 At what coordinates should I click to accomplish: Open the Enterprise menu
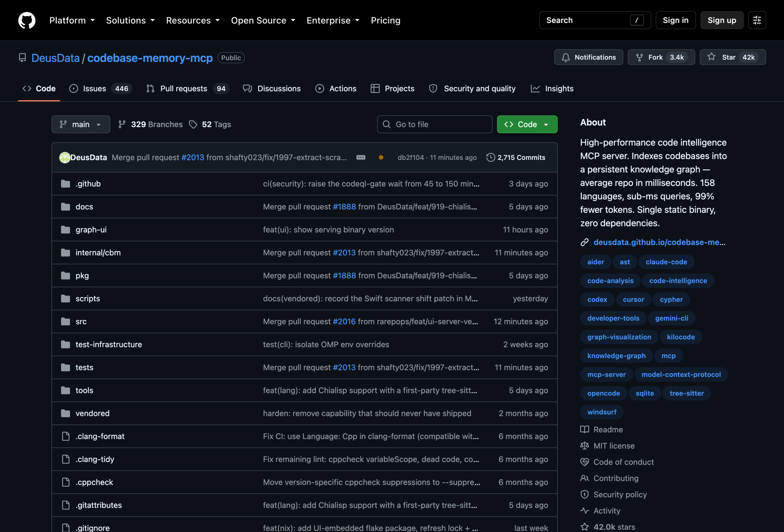[333, 20]
